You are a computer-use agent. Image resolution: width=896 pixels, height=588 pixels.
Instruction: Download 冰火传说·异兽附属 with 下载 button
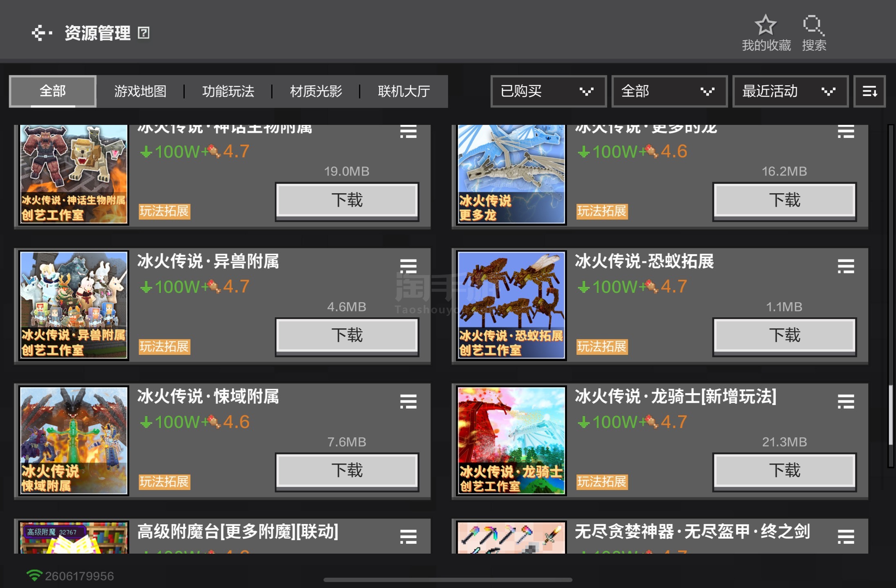pyautogui.click(x=347, y=336)
